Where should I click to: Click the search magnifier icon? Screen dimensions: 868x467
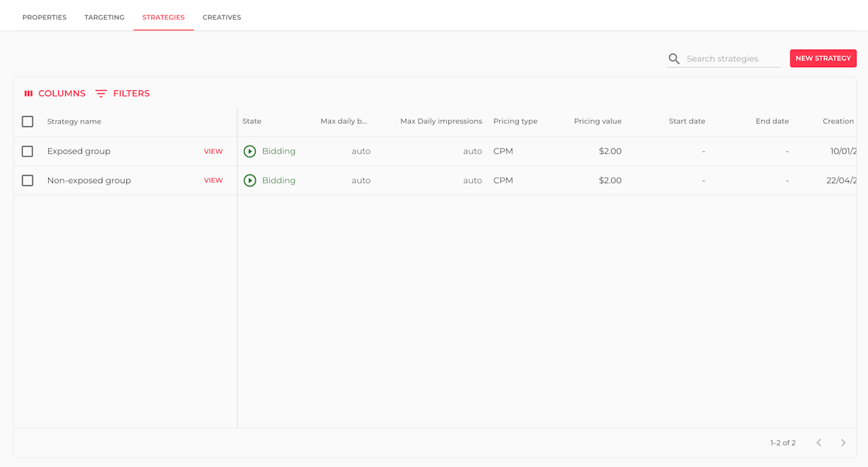point(674,59)
